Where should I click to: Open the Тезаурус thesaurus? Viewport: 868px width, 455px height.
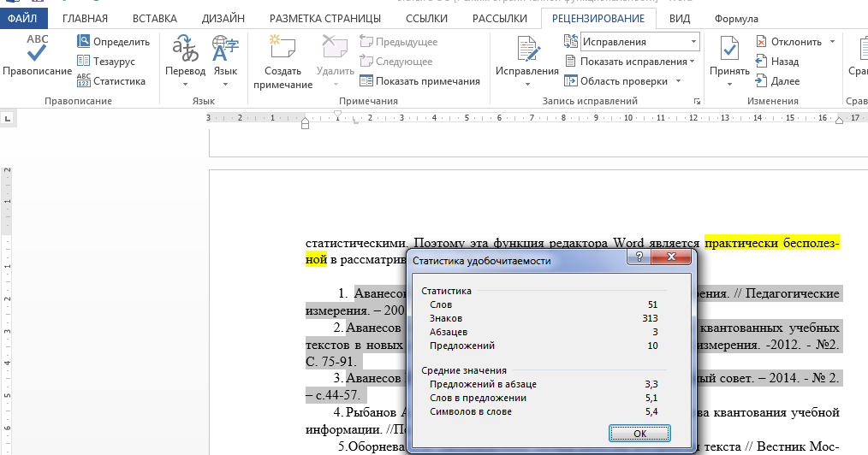click(x=106, y=62)
